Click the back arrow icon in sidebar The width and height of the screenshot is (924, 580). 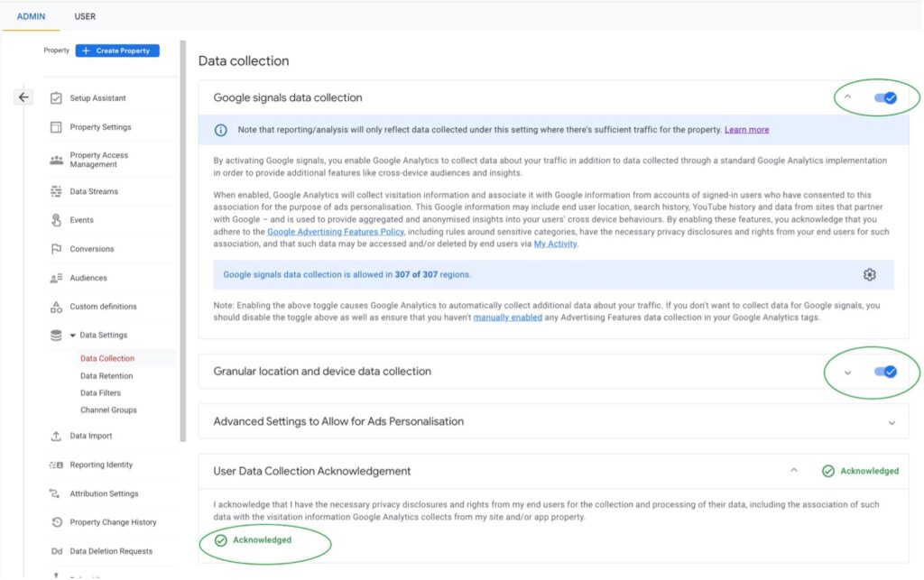coord(23,97)
